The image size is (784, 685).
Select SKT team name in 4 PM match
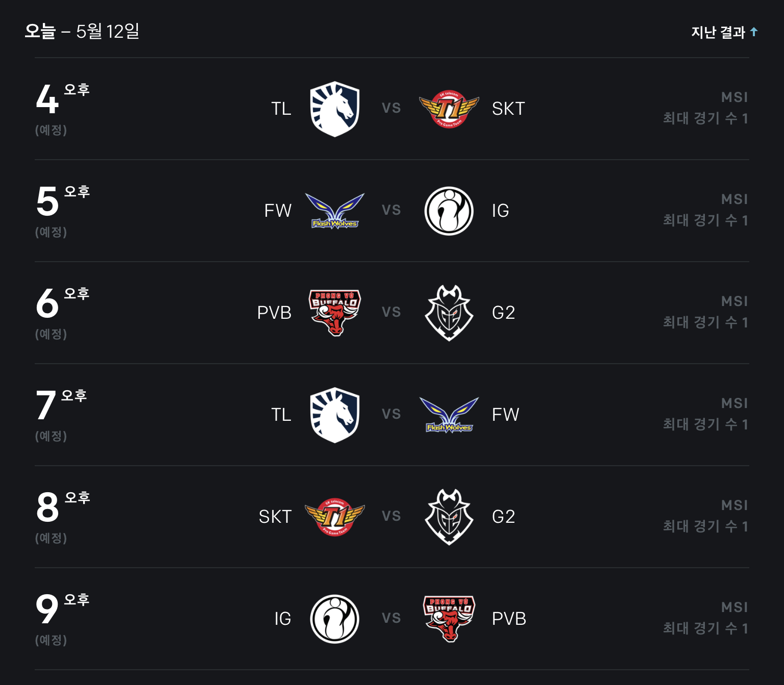pos(508,109)
